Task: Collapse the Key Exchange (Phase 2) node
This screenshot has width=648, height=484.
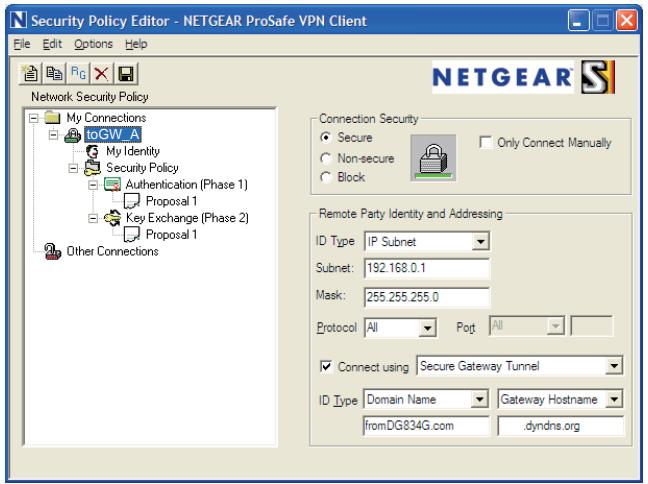Action: point(93,218)
